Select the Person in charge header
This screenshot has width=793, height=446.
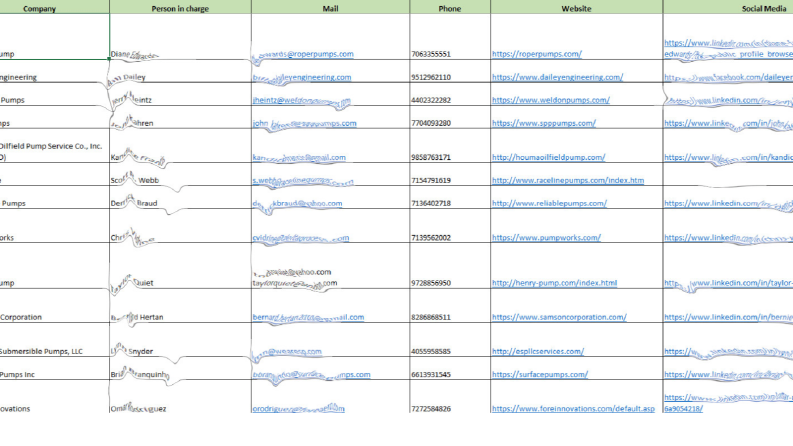pyautogui.click(x=180, y=8)
